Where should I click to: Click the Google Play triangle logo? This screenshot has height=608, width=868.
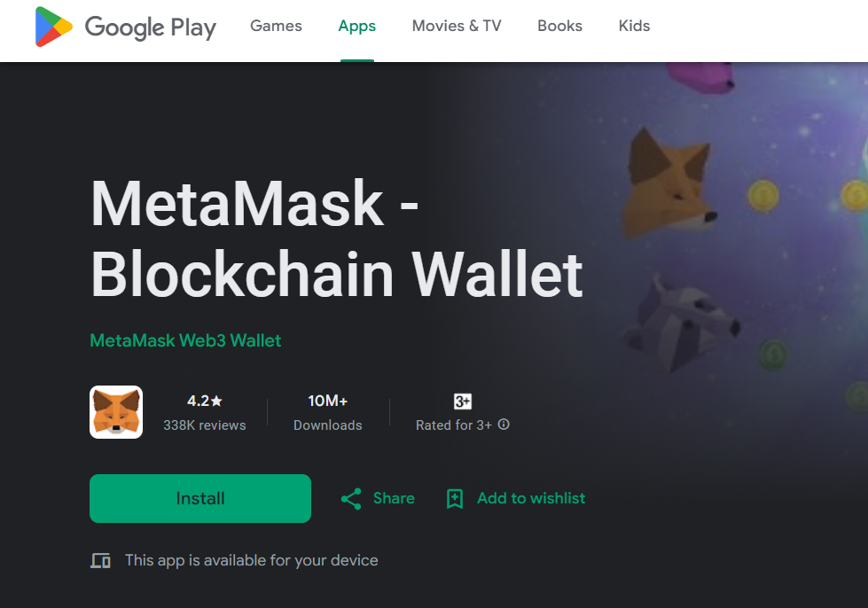point(53,27)
